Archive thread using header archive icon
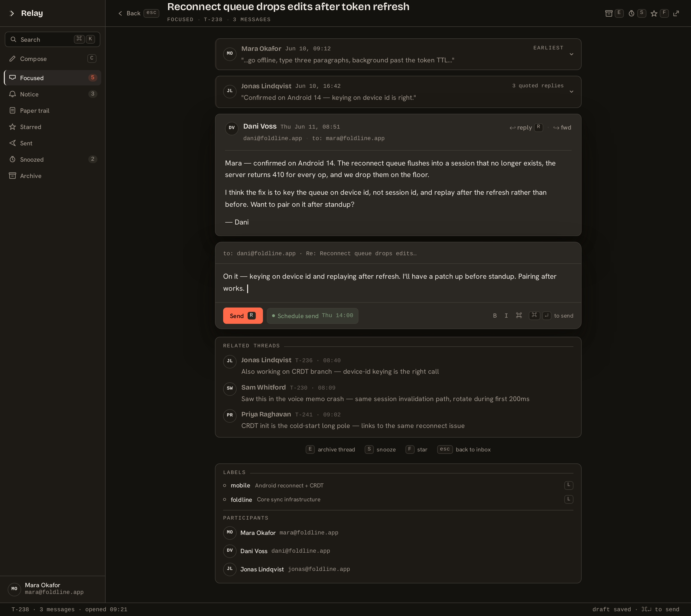The width and height of the screenshot is (691, 616). tap(608, 13)
